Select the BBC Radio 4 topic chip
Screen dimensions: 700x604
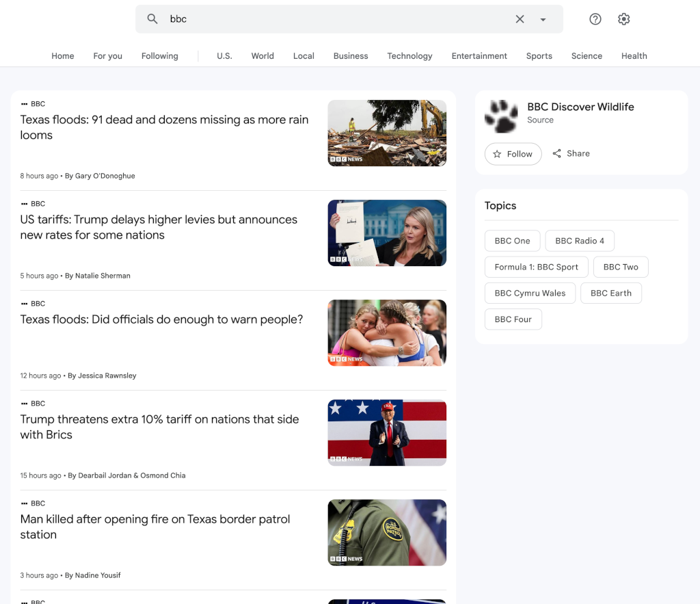580,241
